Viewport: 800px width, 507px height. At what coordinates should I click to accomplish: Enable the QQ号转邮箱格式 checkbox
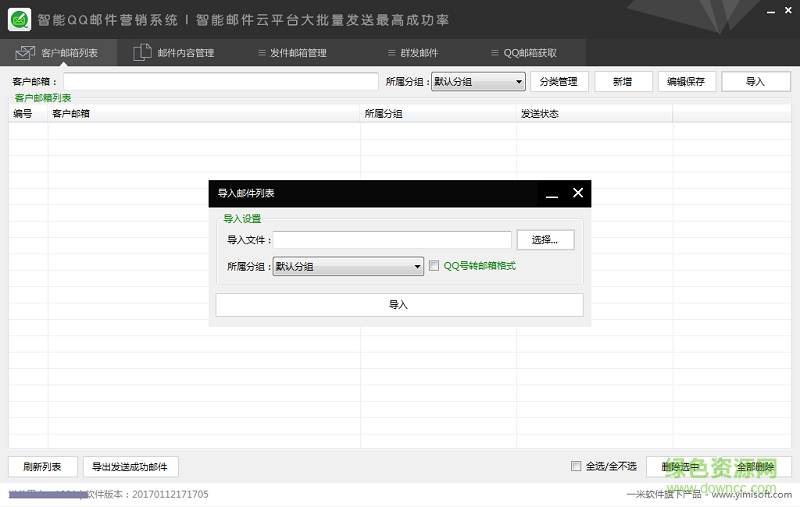pos(434,266)
